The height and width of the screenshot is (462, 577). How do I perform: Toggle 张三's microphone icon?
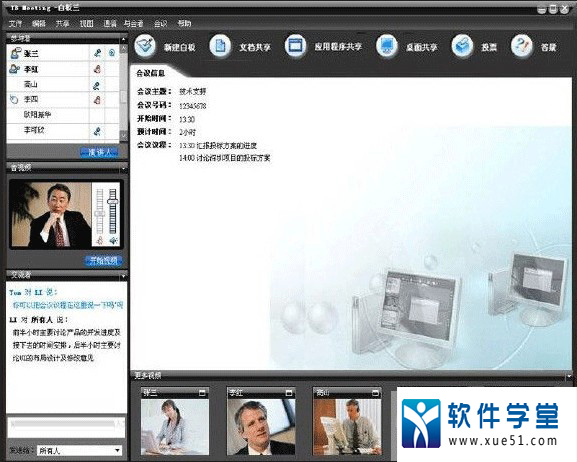[x=97, y=53]
